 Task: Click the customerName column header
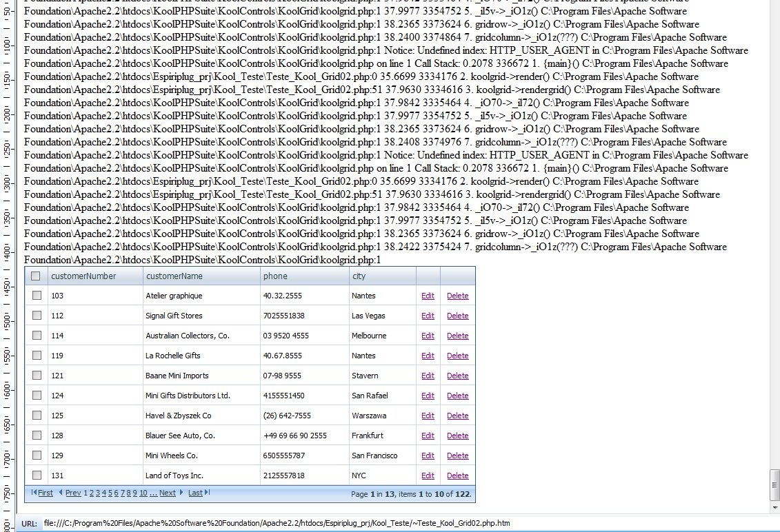pos(174,276)
